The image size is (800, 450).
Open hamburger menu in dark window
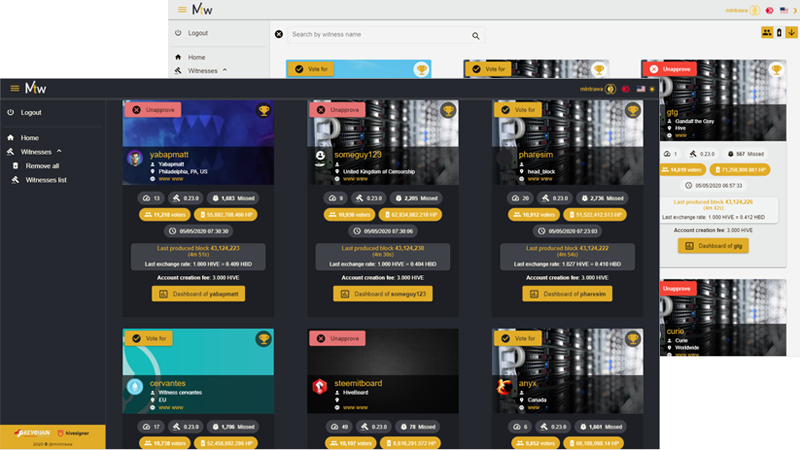click(15, 88)
